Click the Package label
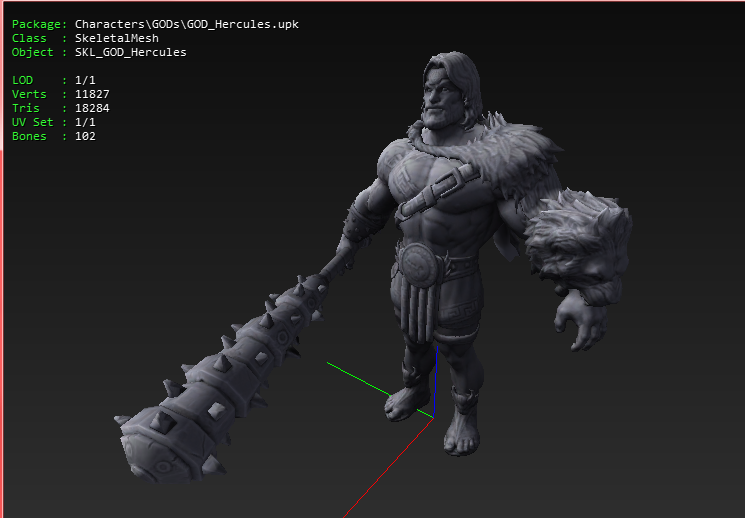745x518 pixels. point(39,24)
